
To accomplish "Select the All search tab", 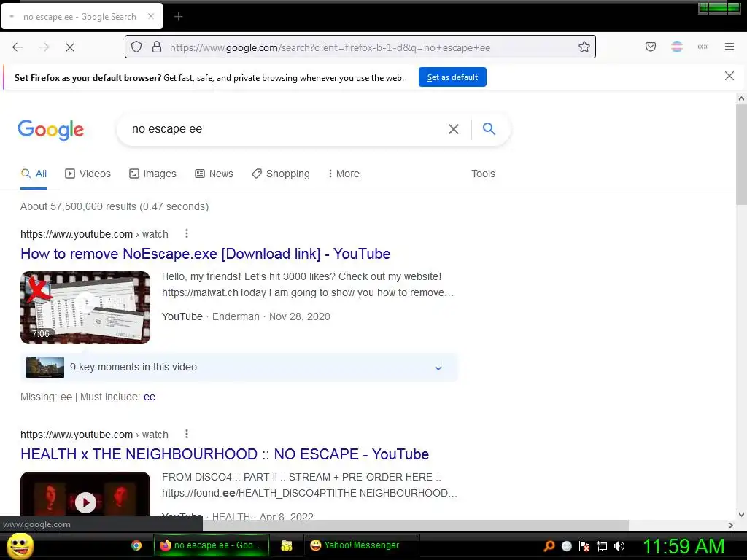I will tap(34, 174).
